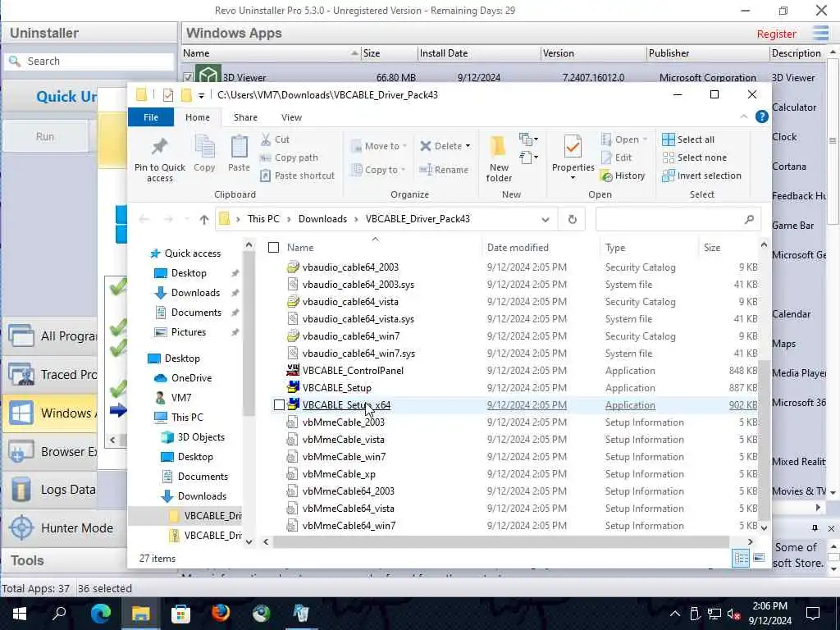Image resolution: width=840 pixels, height=630 pixels.
Task: Sort Revo apps by Publisher column
Action: (x=706, y=53)
